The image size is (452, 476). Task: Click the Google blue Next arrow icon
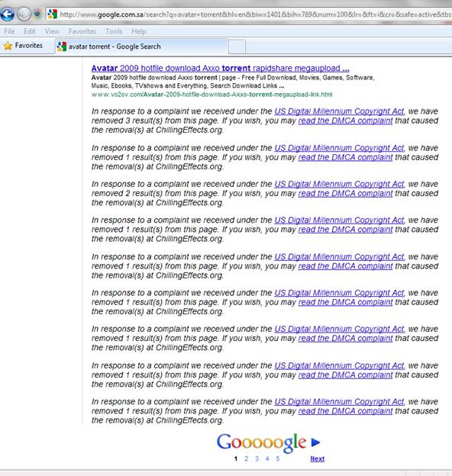[315, 442]
